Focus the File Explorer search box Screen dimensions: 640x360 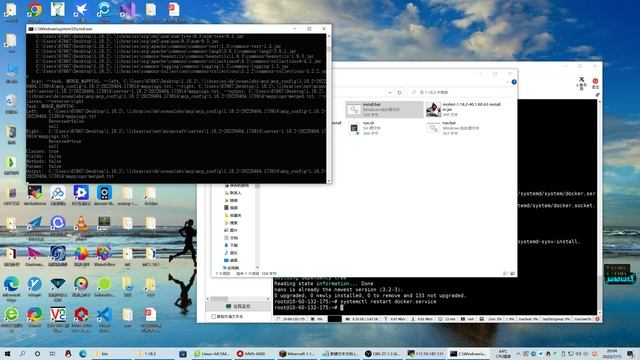pyautogui.click(x=461, y=93)
